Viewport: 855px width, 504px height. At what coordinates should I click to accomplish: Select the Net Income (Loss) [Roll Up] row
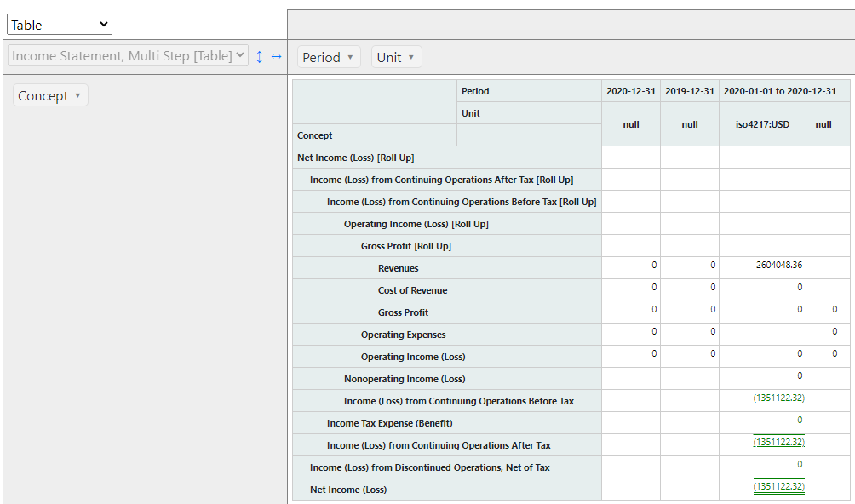[x=355, y=157]
